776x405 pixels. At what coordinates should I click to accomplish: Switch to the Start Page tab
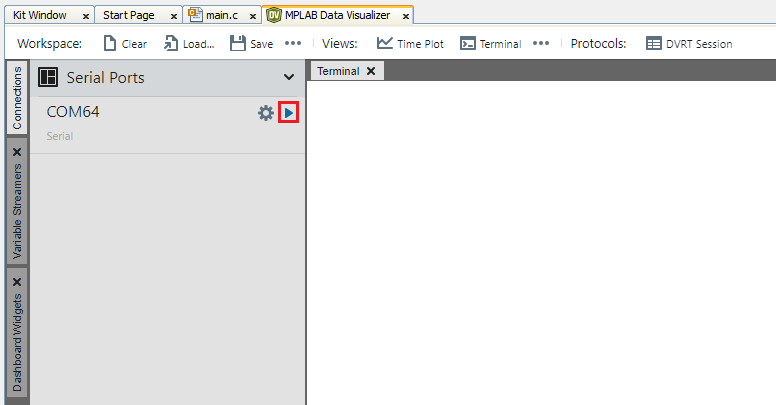coord(129,15)
